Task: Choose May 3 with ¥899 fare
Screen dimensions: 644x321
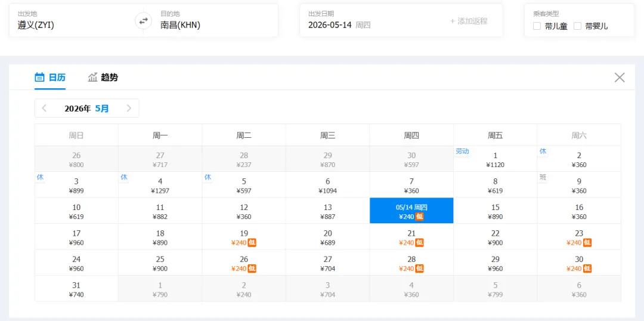Action: tap(76, 185)
